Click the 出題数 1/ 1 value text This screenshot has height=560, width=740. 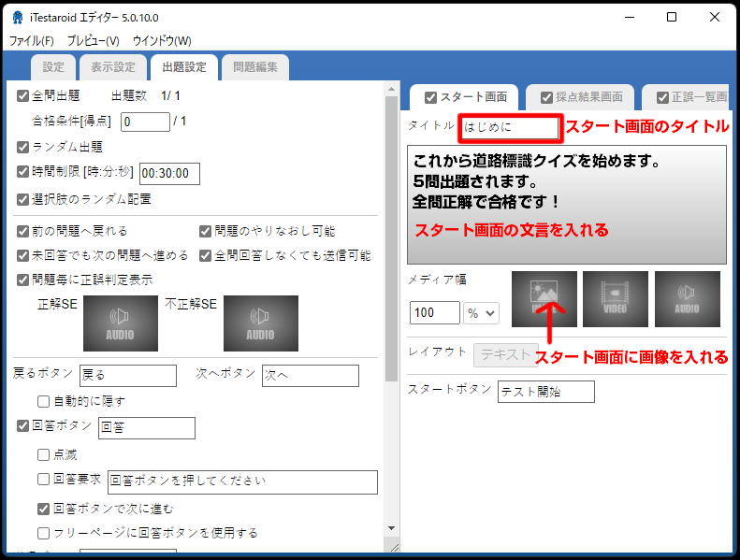pos(170,95)
